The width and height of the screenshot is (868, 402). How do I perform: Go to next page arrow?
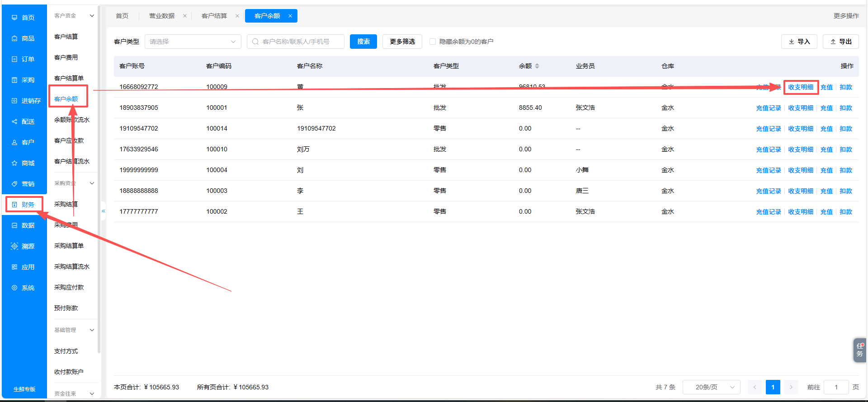tap(791, 387)
